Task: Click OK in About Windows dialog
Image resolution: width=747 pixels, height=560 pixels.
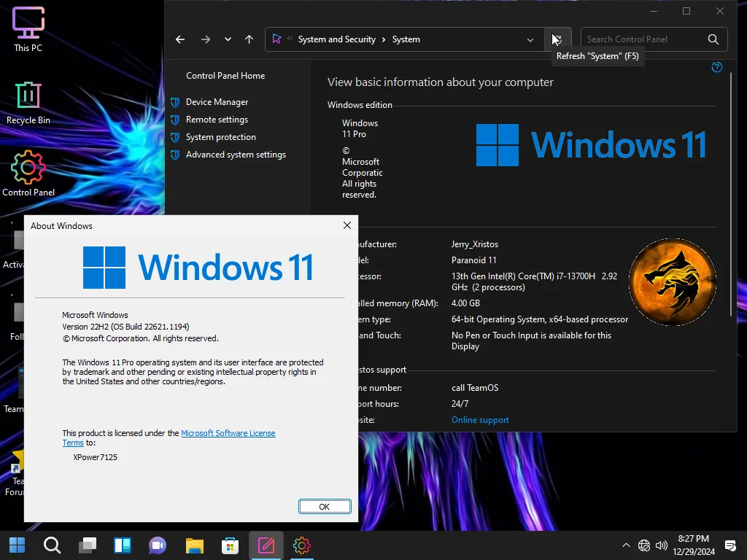Action: click(325, 507)
